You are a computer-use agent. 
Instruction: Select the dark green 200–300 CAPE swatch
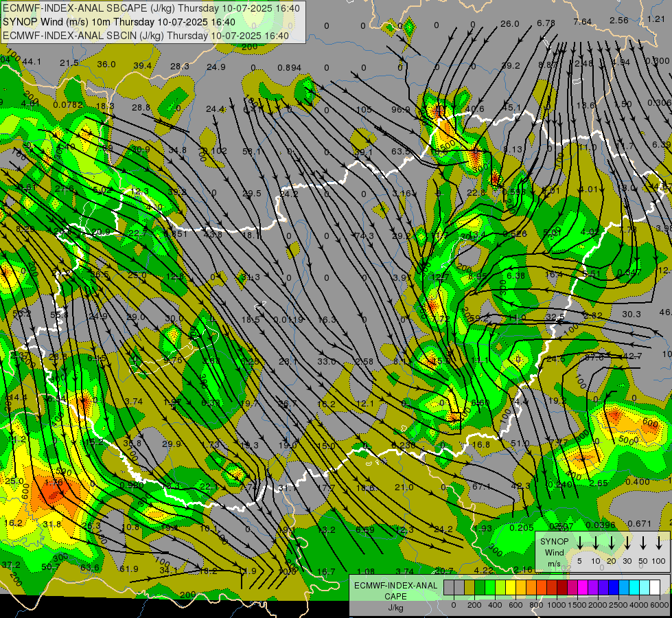tap(480, 588)
